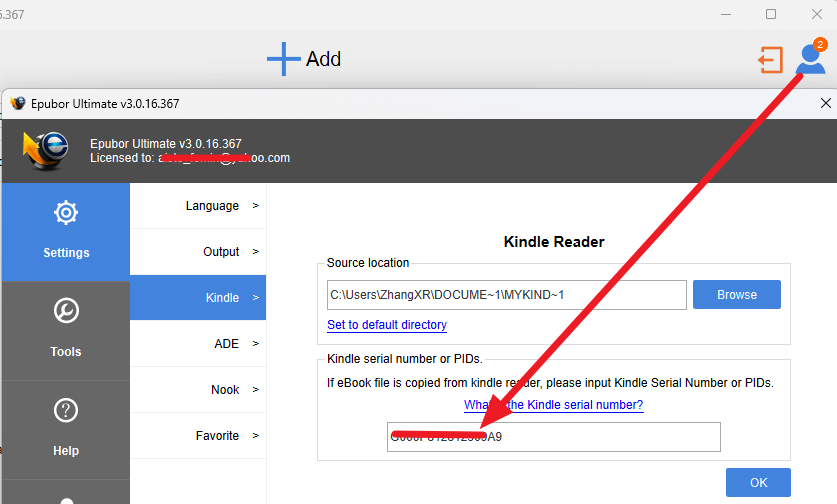The height and width of the screenshot is (504, 837).
Task: Click the Settings gear icon
Action: (66, 212)
